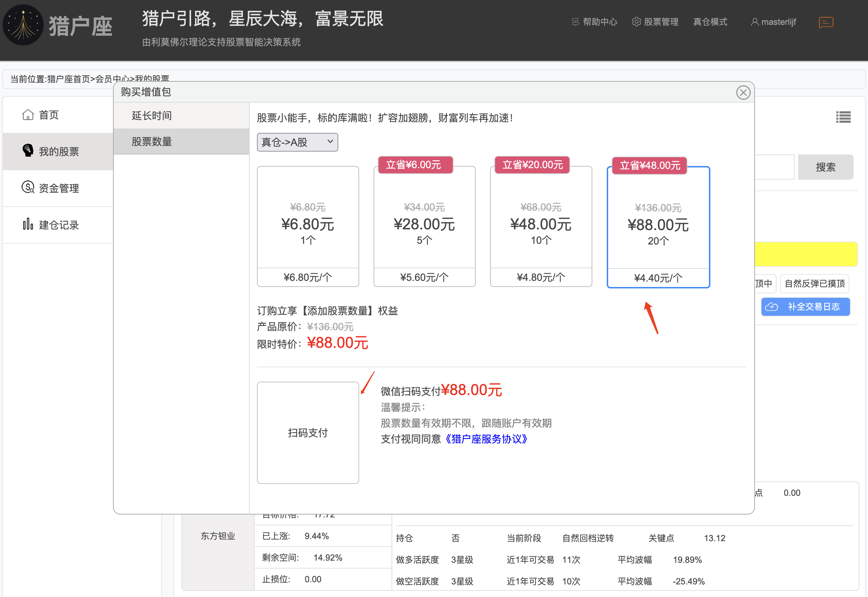This screenshot has height=597, width=868.
Task: Toggle the list view icon
Action: pos(843,117)
